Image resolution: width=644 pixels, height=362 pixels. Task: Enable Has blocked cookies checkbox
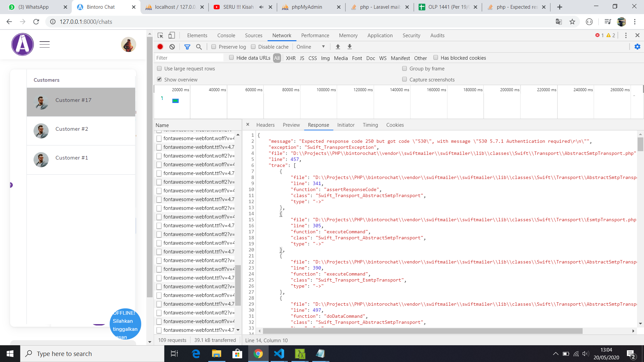tap(436, 58)
